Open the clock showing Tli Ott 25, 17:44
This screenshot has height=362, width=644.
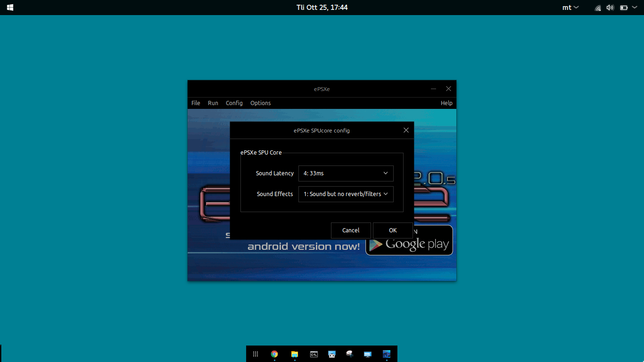tap(322, 8)
